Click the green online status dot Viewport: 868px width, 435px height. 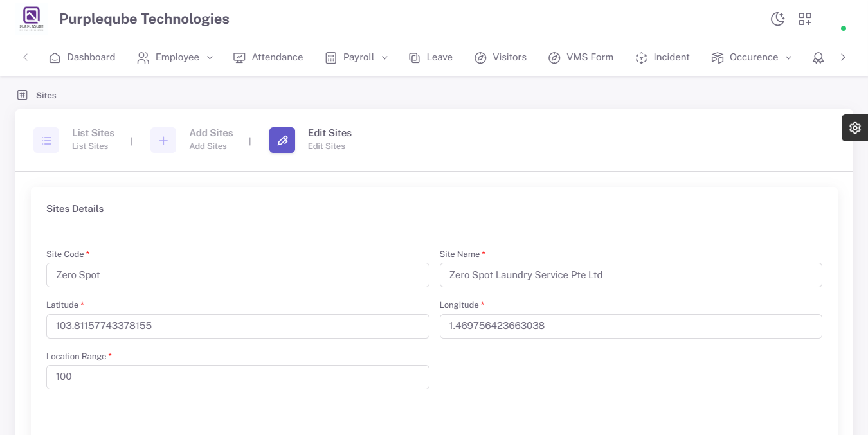(844, 28)
